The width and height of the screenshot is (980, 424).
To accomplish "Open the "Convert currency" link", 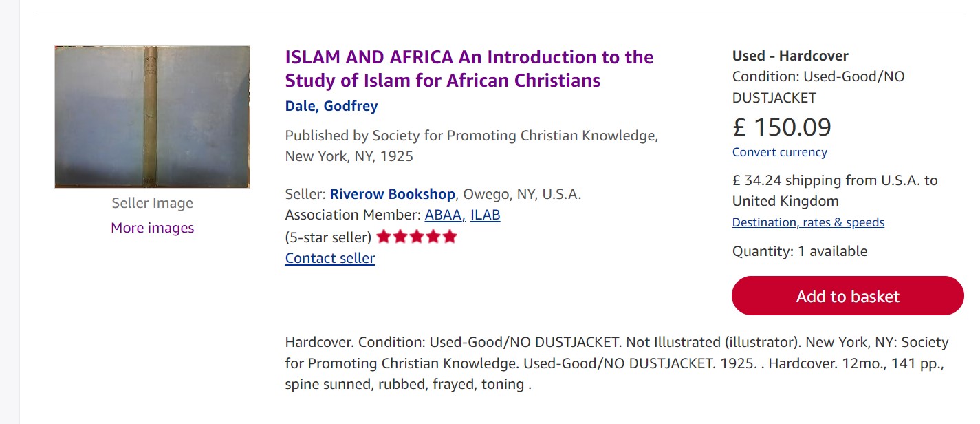I will pos(779,152).
